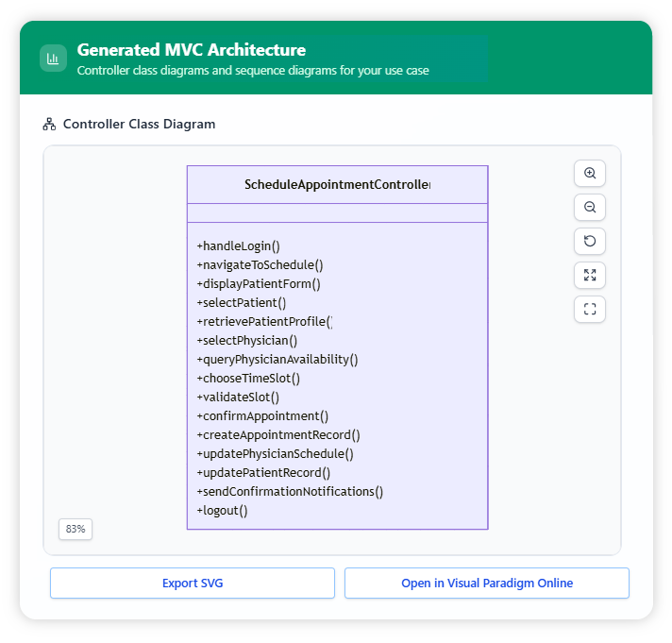
Task: Click the Generated MVC Architecture heading
Action: pos(191,50)
